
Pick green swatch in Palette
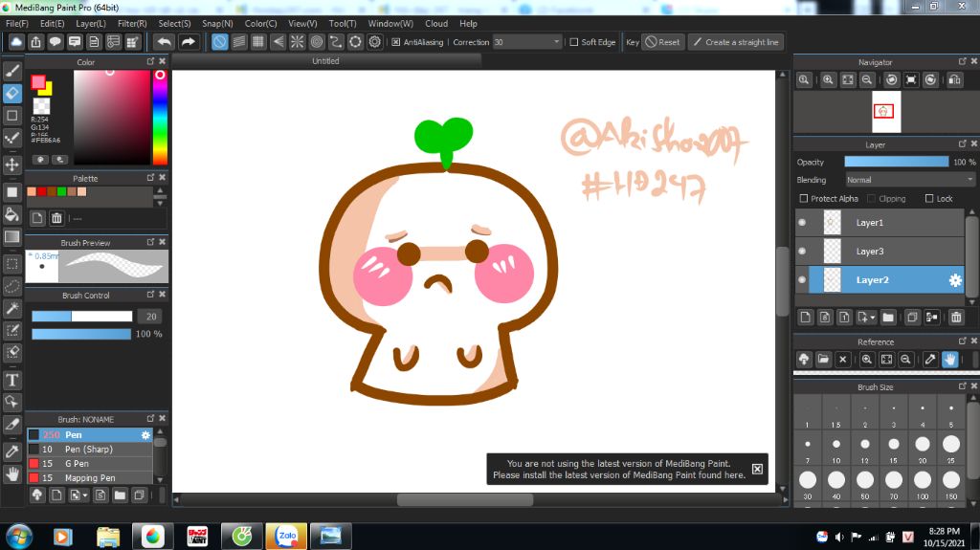click(62, 192)
